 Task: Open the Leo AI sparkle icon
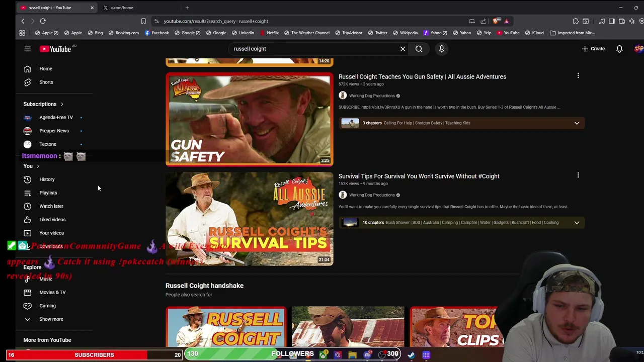point(632,21)
